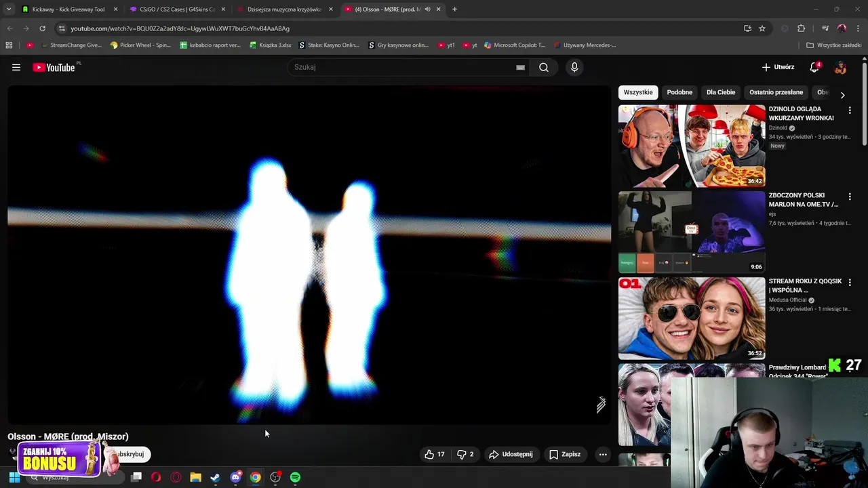Open ZBOCZONY POLSKI MARLON video thumbnail
This screenshot has width=868, height=488.
pos(692,232)
